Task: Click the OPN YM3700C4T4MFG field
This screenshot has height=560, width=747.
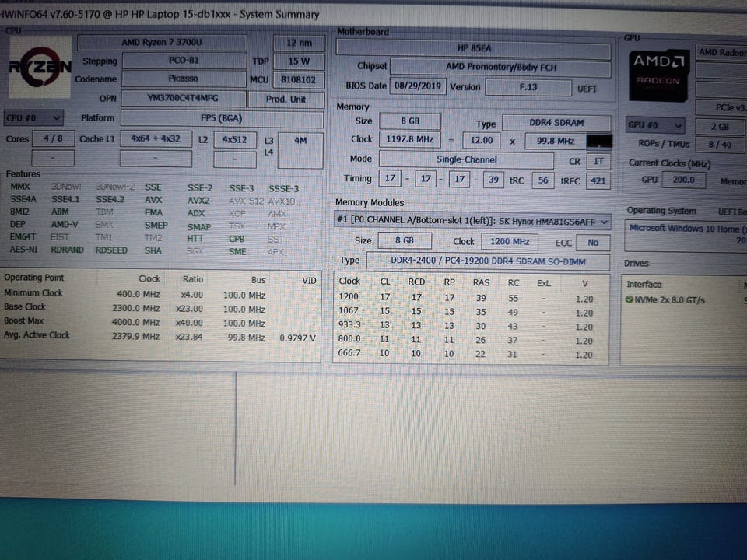Action: pyautogui.click(x=183, y=98)
